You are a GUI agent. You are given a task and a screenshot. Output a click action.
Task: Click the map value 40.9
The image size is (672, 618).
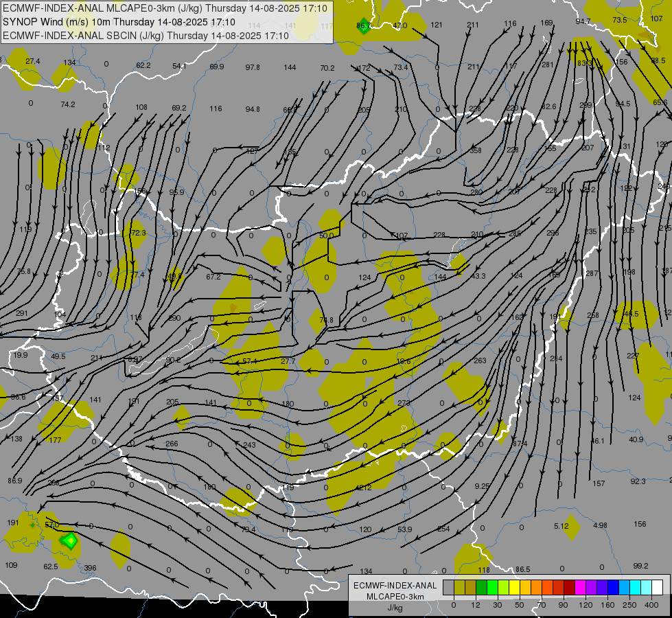tap(636, 439)
